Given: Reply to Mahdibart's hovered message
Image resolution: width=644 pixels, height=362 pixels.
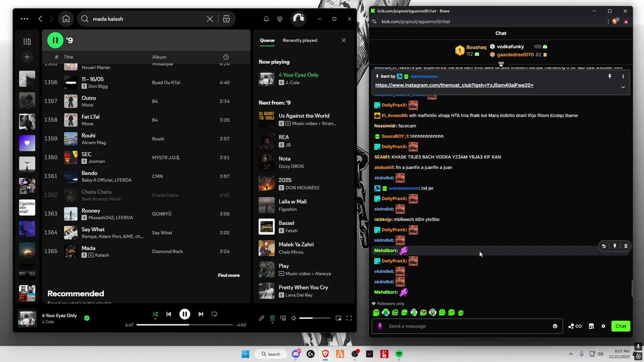Looking at the screenshot, I should (604, 246).
